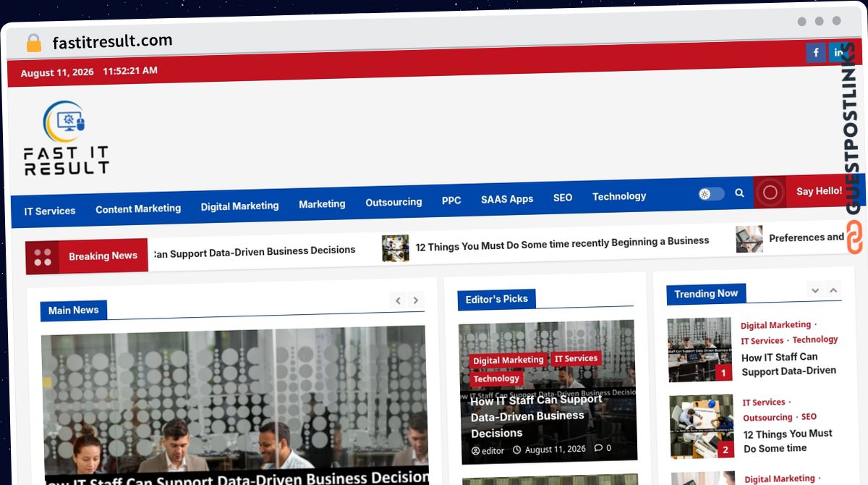This screenshot has height=485, width=868.
Task: Select the Editor's Picks section heading
Action: pyautogui.click(x=496, y=299)
